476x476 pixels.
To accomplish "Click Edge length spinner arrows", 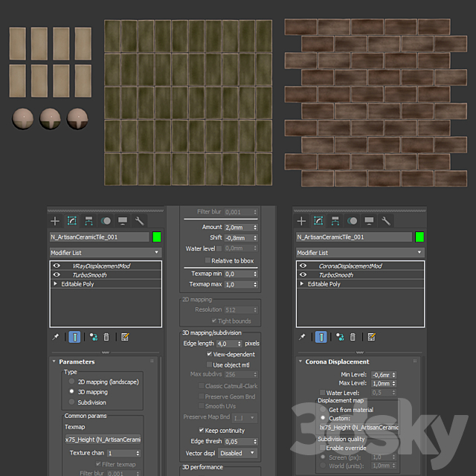I will coord(239,344).
